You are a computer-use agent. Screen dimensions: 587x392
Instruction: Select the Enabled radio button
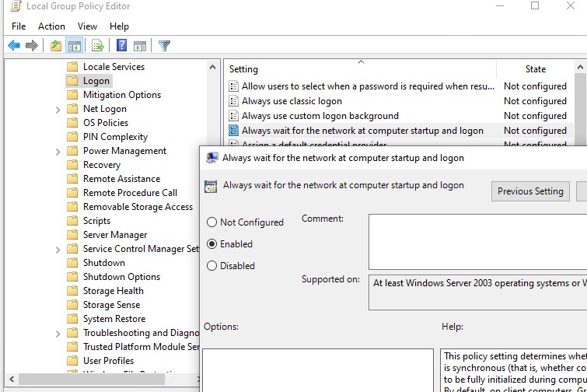coord(212,244)
